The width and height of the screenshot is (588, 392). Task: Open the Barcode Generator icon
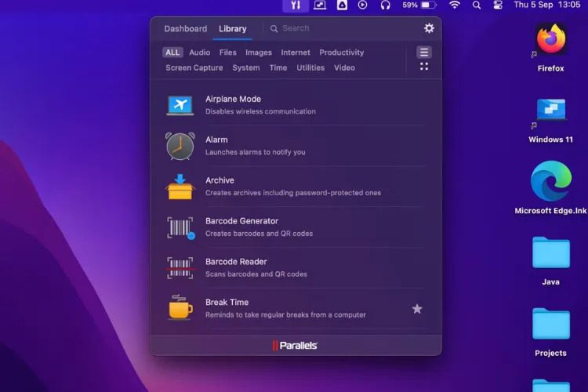[x=181, y=227]
